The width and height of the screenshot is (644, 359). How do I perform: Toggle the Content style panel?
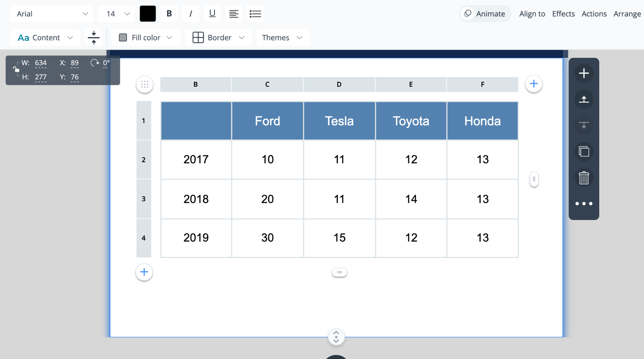pyautogui.click(x=44, y=38)
